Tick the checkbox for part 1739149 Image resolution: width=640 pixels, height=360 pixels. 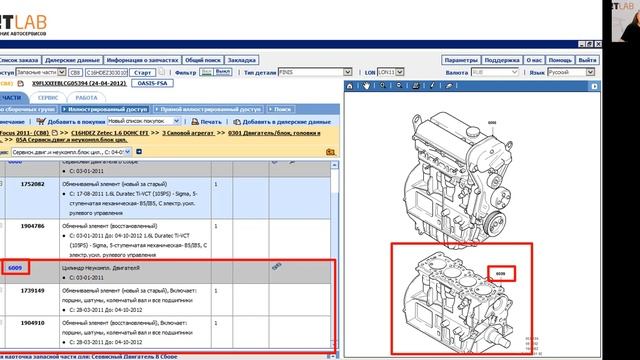click(x=1, y=291)
